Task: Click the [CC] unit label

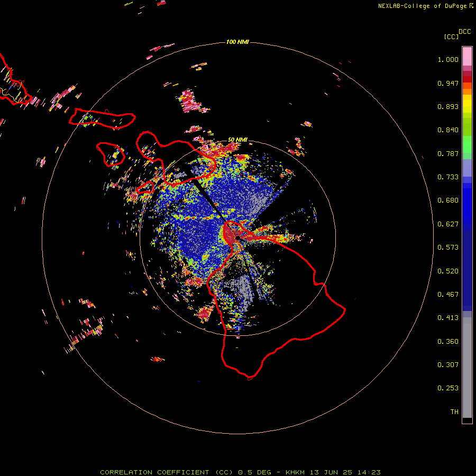Action: 451,36
